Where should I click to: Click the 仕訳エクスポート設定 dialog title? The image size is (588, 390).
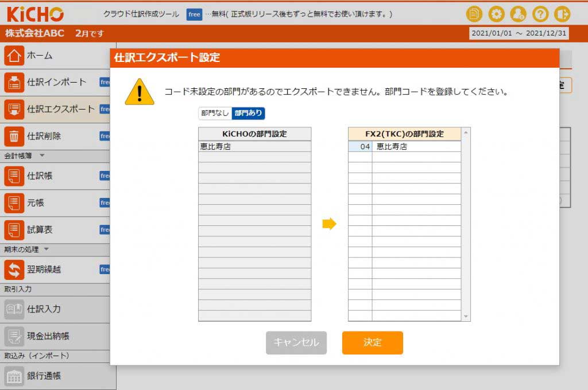(x=167, y=58)
